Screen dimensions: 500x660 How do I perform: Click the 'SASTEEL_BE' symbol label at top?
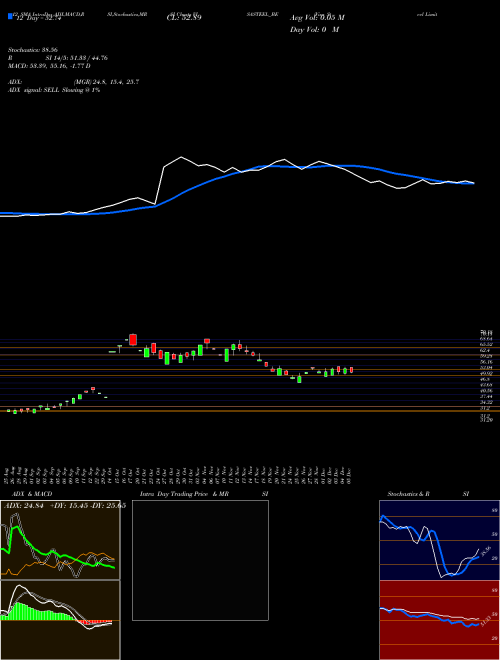point(262,14)
